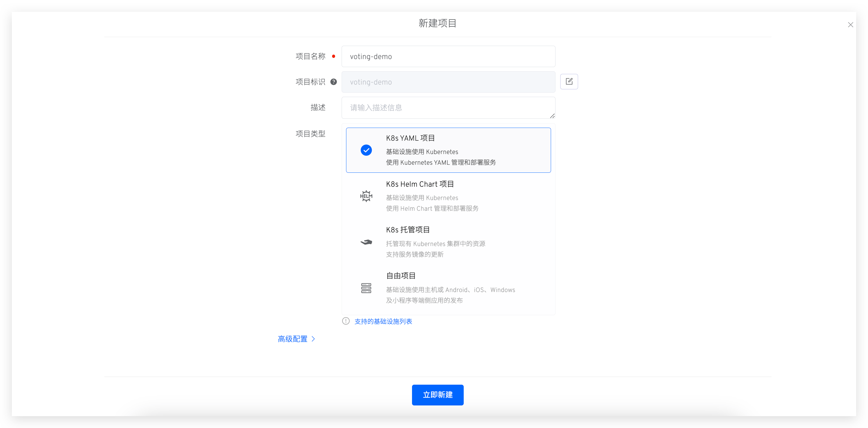Close the 新建项目 dialog with X
Image resolution: width=868 pixels, height=428 pixels.
coord(850,25)
